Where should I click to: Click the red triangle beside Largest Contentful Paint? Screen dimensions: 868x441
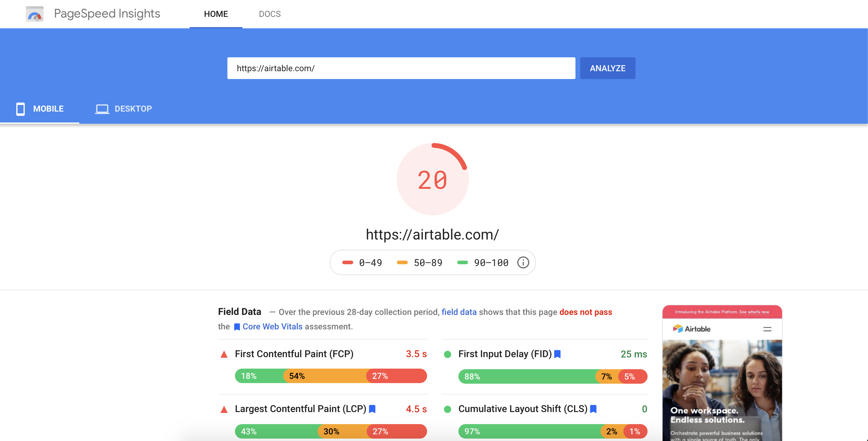pos(224,409)
